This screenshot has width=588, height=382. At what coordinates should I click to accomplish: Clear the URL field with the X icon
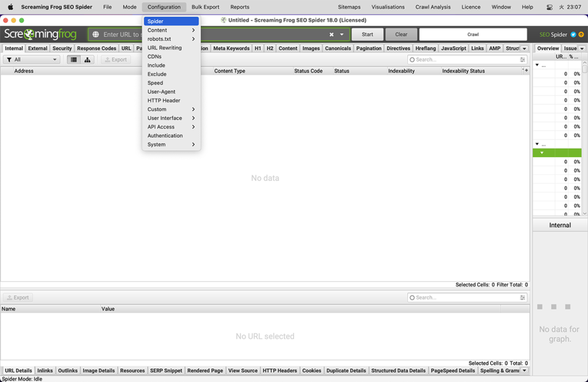pyautogui.click(x=331, y=34)
